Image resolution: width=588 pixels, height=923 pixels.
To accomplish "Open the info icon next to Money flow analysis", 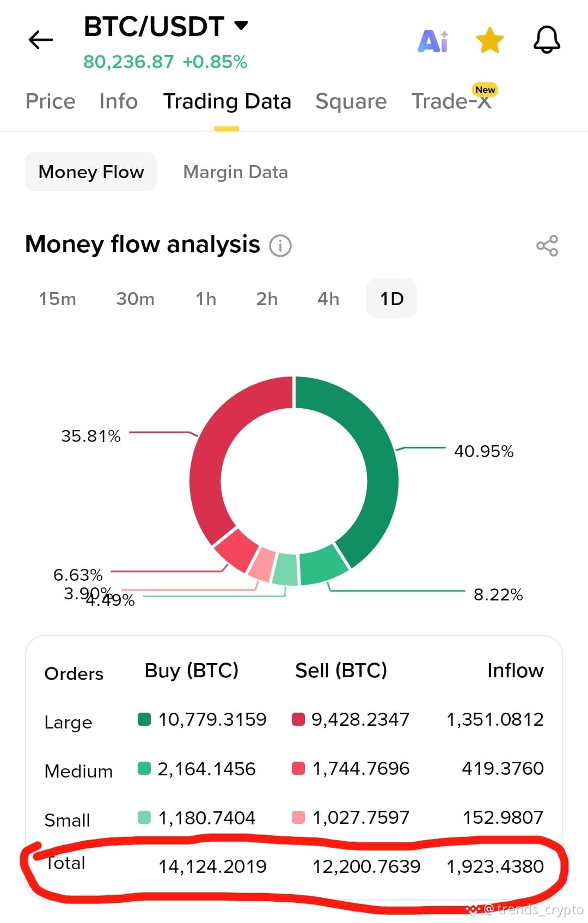I will [280, 246].
